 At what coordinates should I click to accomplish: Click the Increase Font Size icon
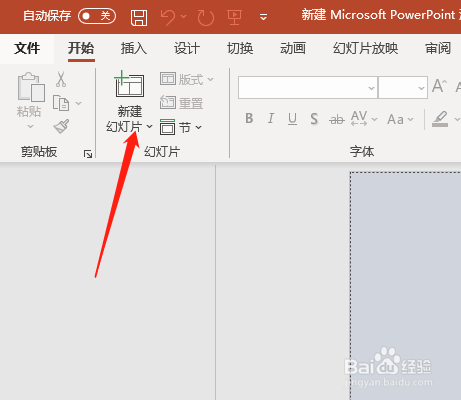[439, 86]
